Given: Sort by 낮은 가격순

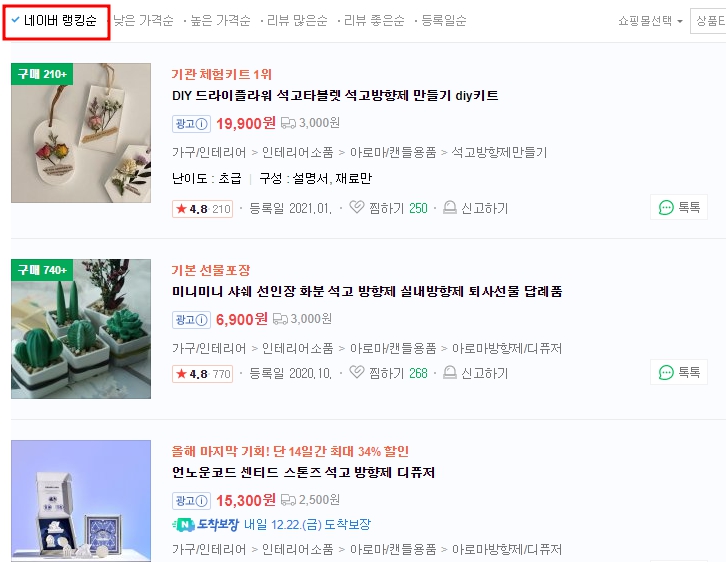Looking at the screenshot, I should (144, 20).
